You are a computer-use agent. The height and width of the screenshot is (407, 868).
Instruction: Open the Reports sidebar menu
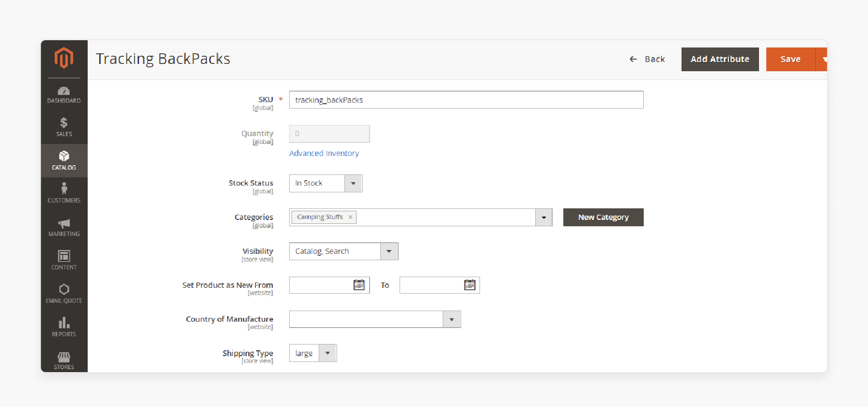64,327
